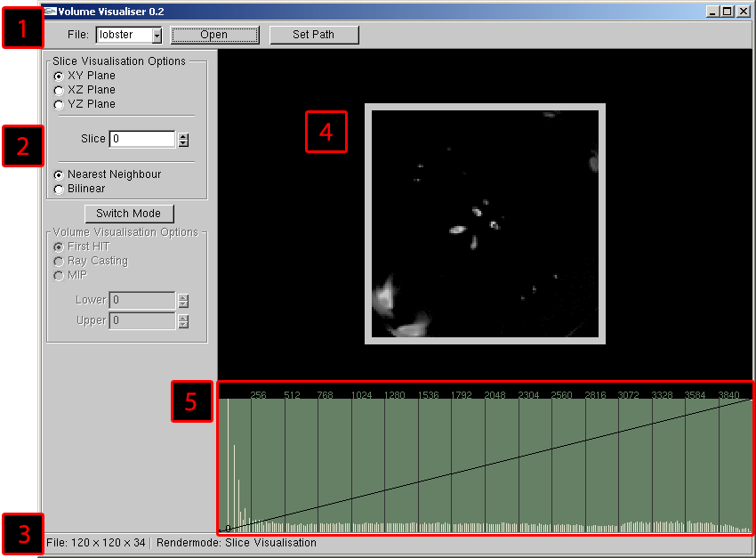This screenshot has height=558, width=756.
Task: Select the XY Plane radio button
Action: click(x=59, y=76)
